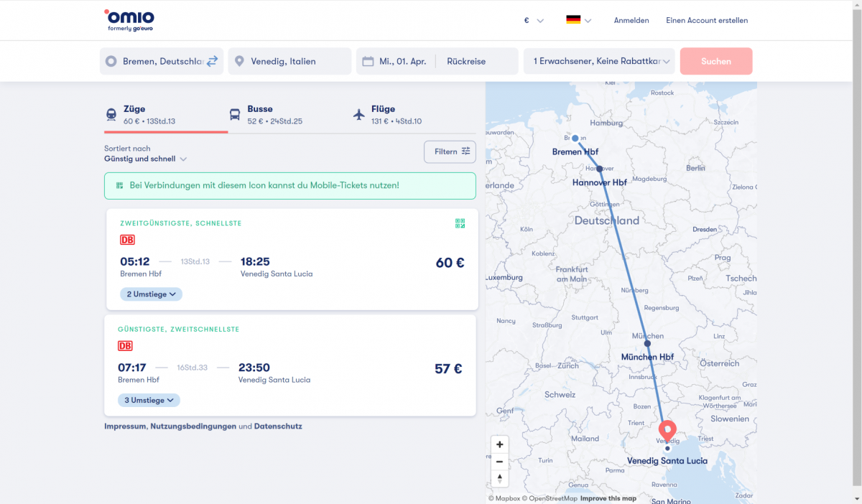Expand the 3 Umstiege details

tap(149, 400)
